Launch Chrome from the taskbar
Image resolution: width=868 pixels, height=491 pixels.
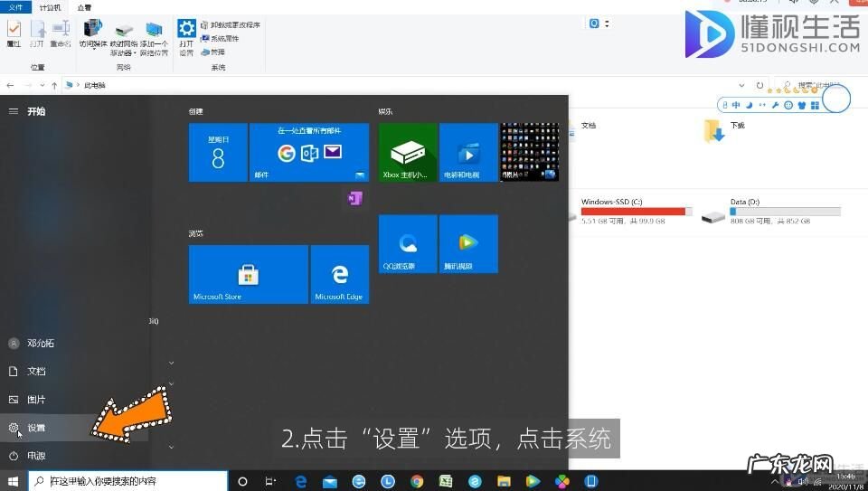point(417,482)
